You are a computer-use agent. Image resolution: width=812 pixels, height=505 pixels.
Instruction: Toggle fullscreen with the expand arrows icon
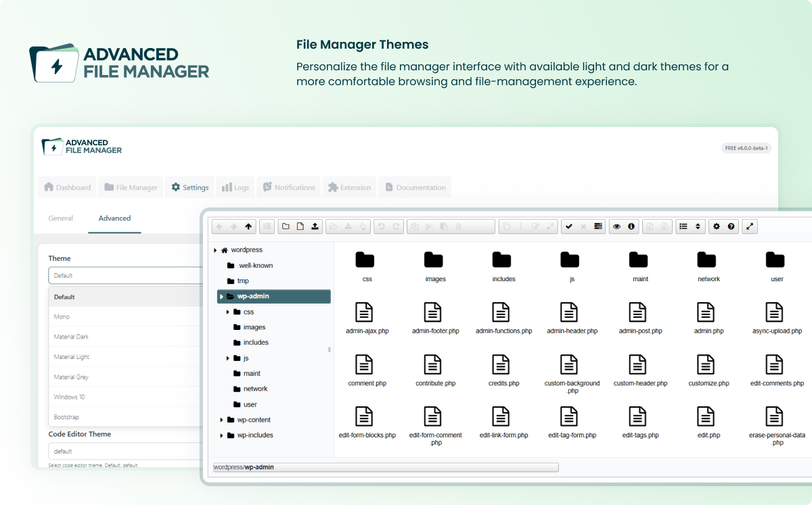click(750, 226)
